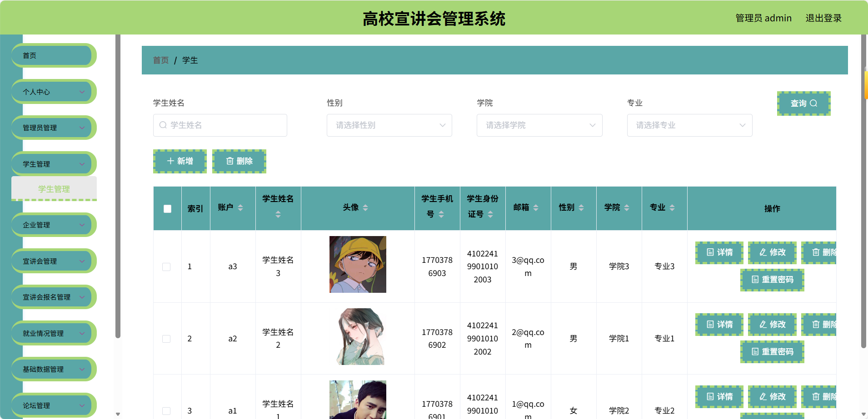This screenshot has height=419, width=868.
Task: Click 首页 breadcrumb link
Action: click(161, 60)
